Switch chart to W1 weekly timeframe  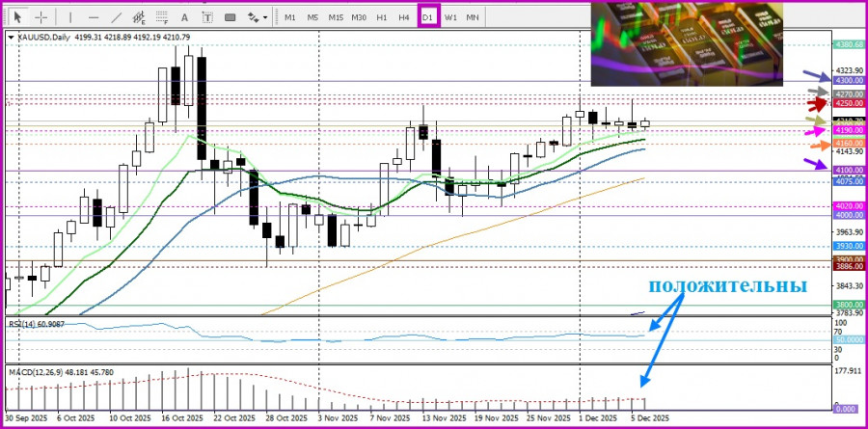[450, 17]
